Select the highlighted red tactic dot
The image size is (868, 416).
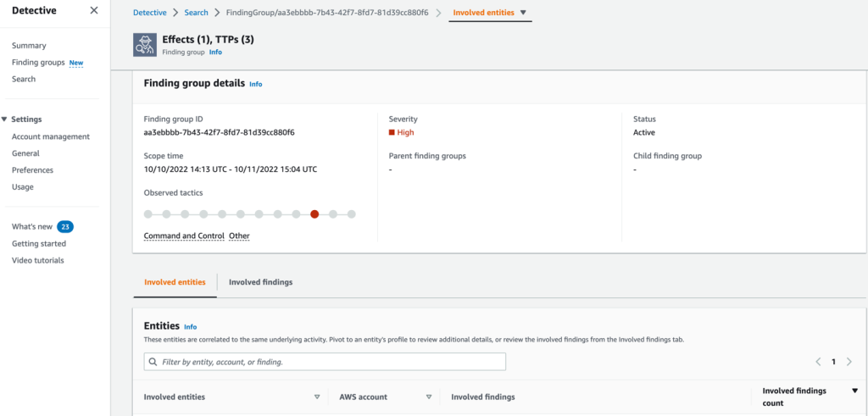click(314, 214)
